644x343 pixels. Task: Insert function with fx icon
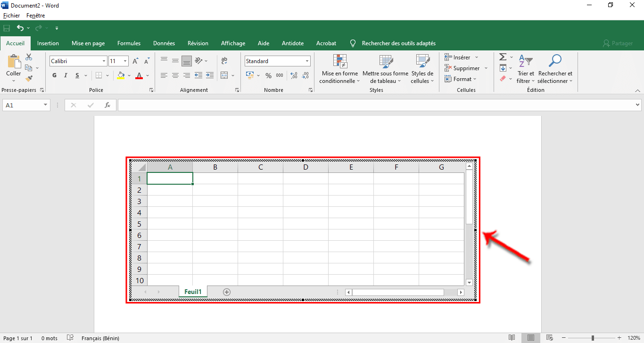tap(107, 105)
